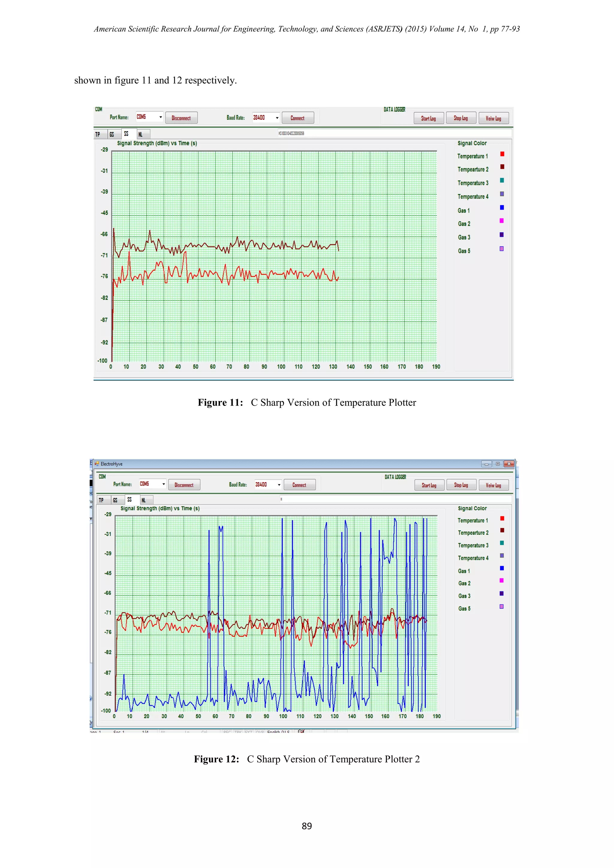Click the ElectroHyve title bar text
This screenshot has width=614, height=868.
click(x=112, y=464)
